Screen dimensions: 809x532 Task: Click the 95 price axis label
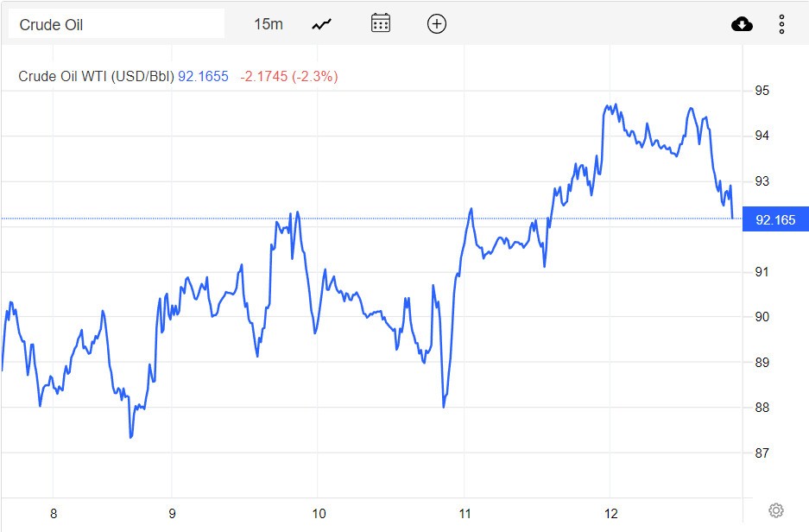pyautogui.click(x=762, y=91)
